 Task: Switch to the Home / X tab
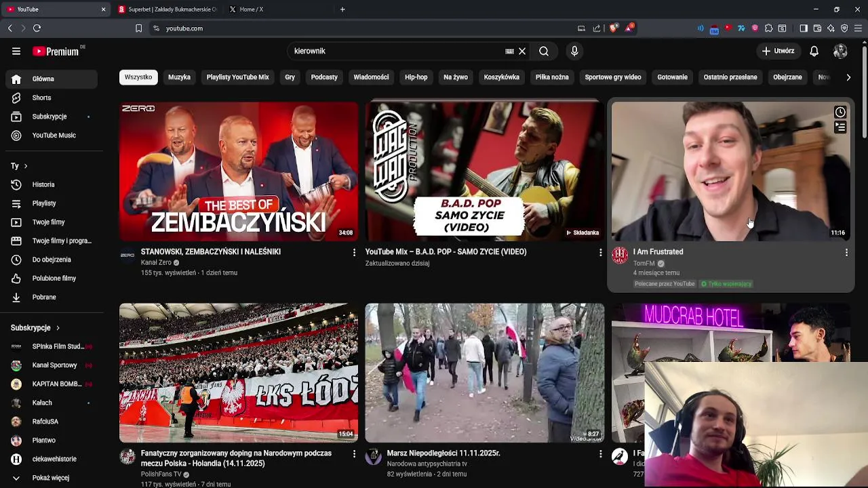click(279, 9)
